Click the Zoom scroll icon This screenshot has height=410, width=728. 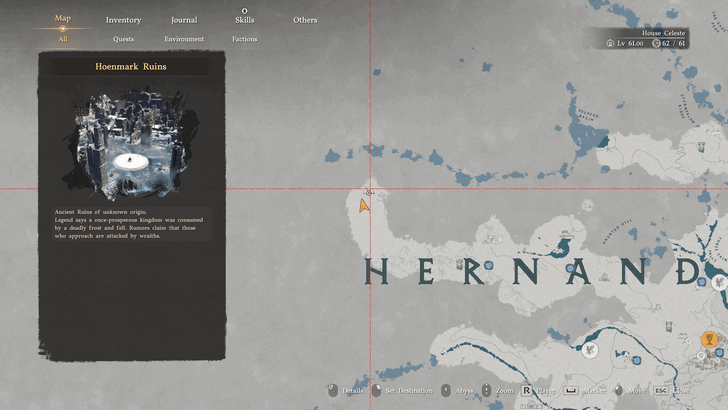pos(486,391)
